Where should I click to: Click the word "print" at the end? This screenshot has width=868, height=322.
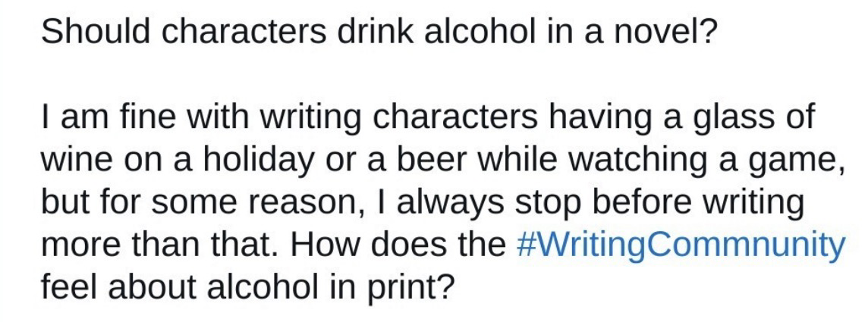(x=410, y=290)
